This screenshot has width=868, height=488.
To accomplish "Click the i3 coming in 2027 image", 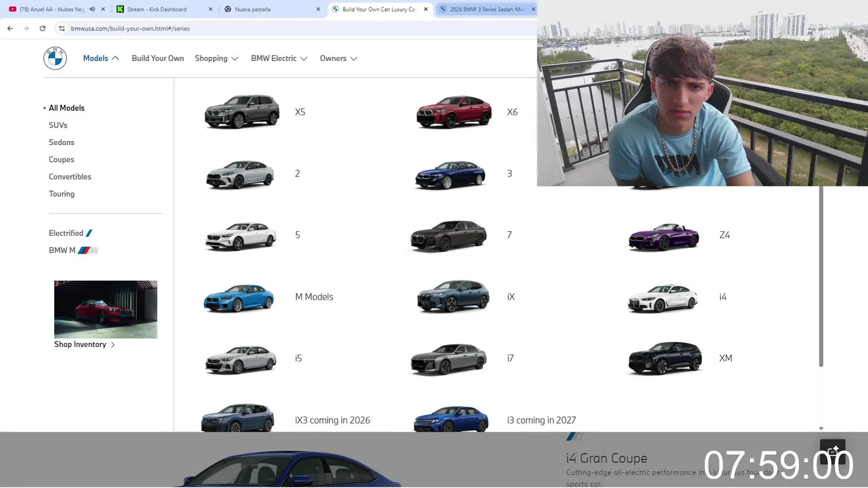I will click(x=451, y=419).
